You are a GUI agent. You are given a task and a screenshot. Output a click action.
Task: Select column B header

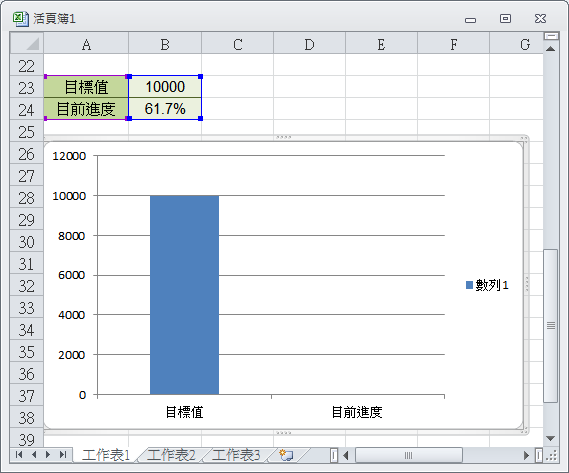pos(165,44)
